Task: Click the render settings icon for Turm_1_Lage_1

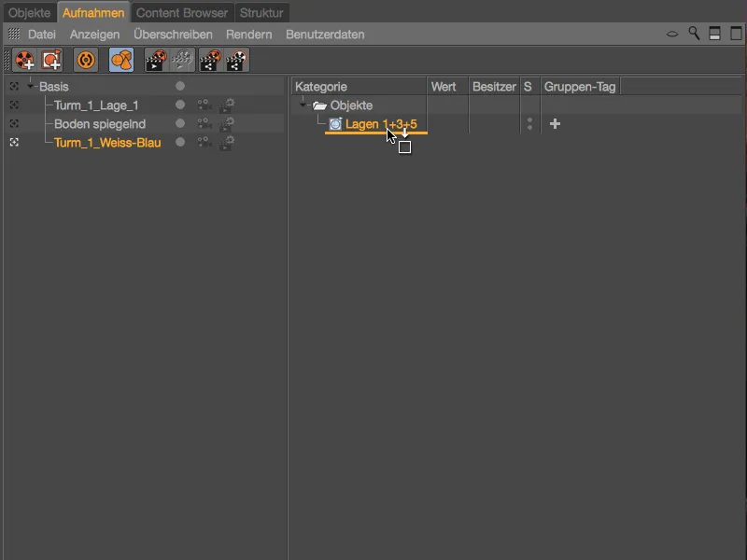Action: tap(226, 105)
